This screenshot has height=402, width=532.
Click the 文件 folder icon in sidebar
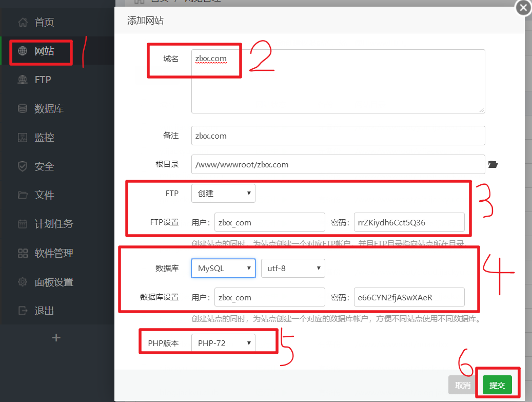(x=22, y=195)
